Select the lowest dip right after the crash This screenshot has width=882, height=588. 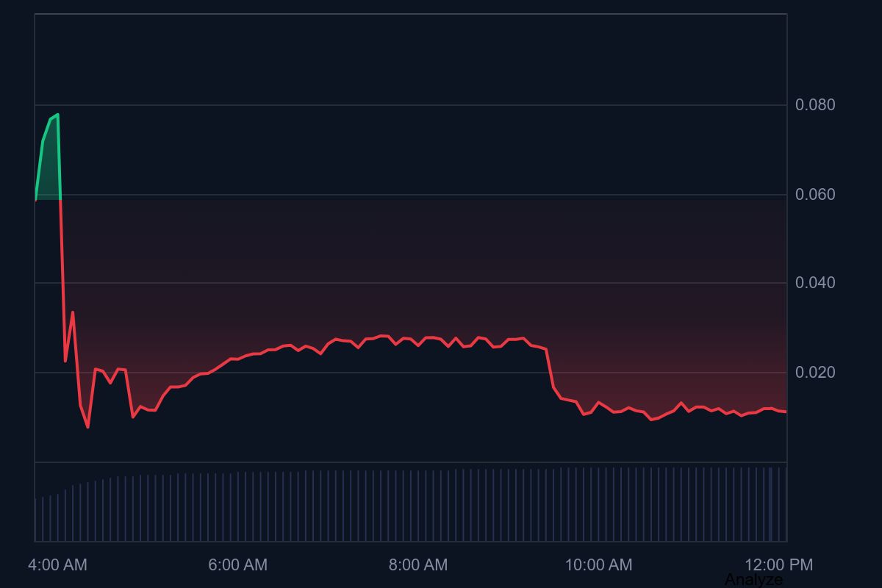[x=87, y=426]
